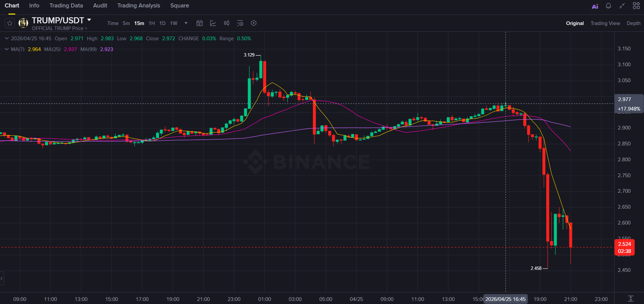The width and height of the screenshot is (644, 304).
Task: Open the date range calendar icon
Action: pyautogui.click(x=200, y=23)
